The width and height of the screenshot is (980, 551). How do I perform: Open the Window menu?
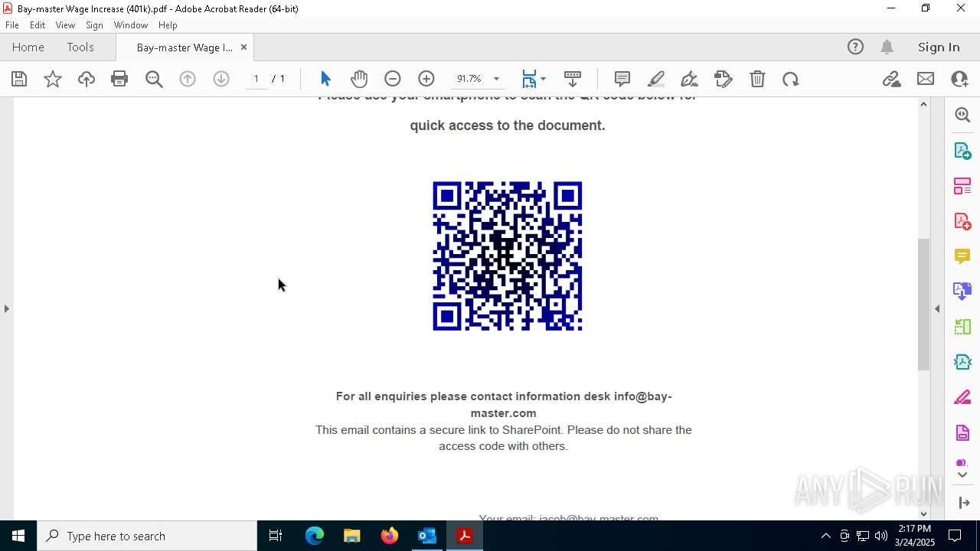coord(131,24)
